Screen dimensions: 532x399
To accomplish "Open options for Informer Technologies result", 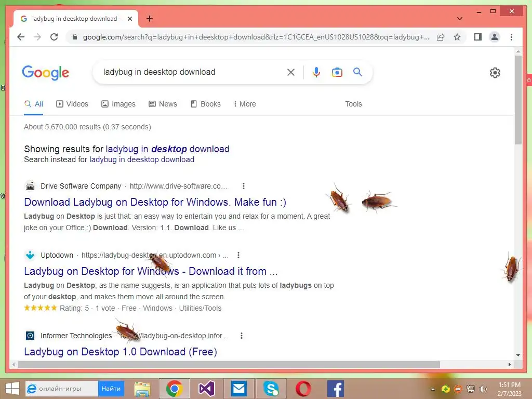I will [x=241, y=336].
